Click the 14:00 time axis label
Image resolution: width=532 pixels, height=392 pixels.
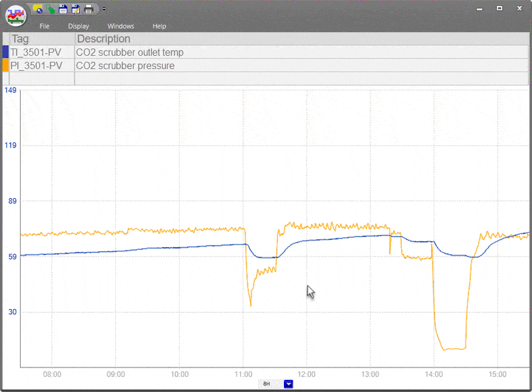tap(434, 374)
